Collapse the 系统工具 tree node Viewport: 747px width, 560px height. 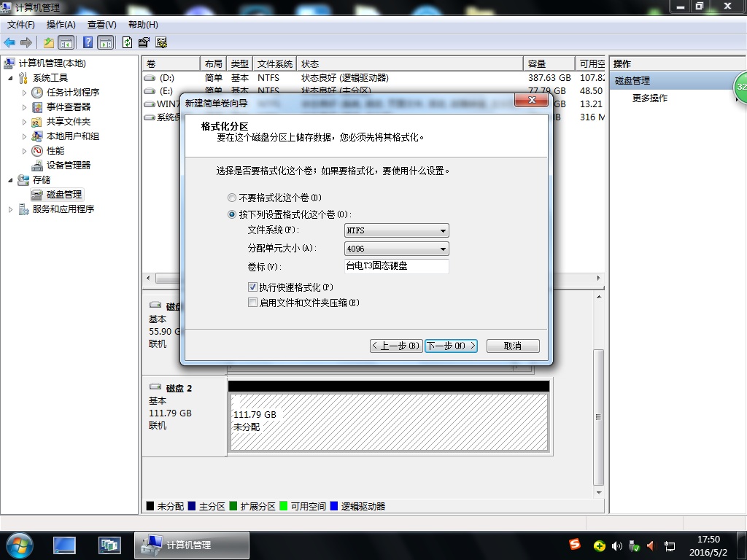(x=10, y=78)
